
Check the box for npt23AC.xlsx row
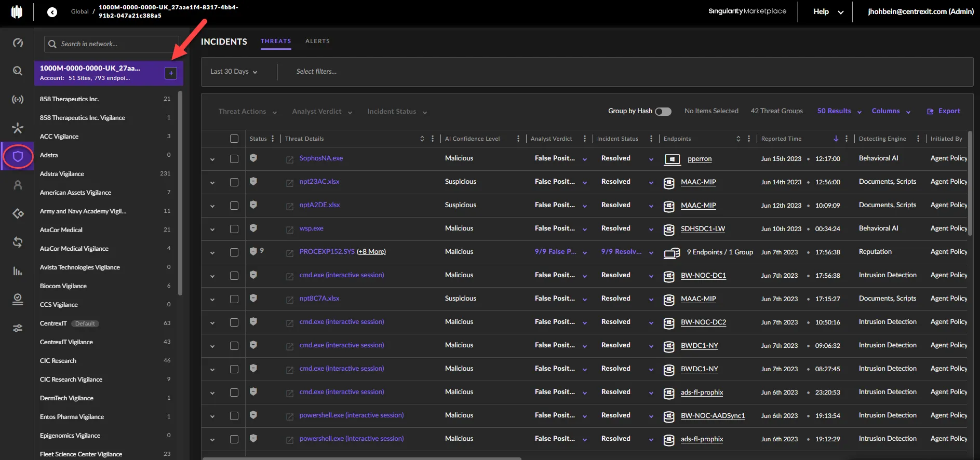pos(234,182)
